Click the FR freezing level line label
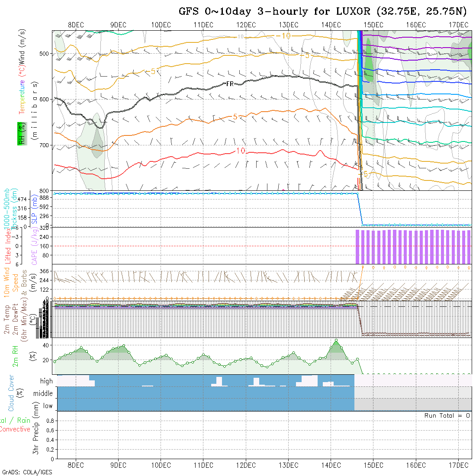Screen dimensions: 476x476 click(x=230, y=84)
